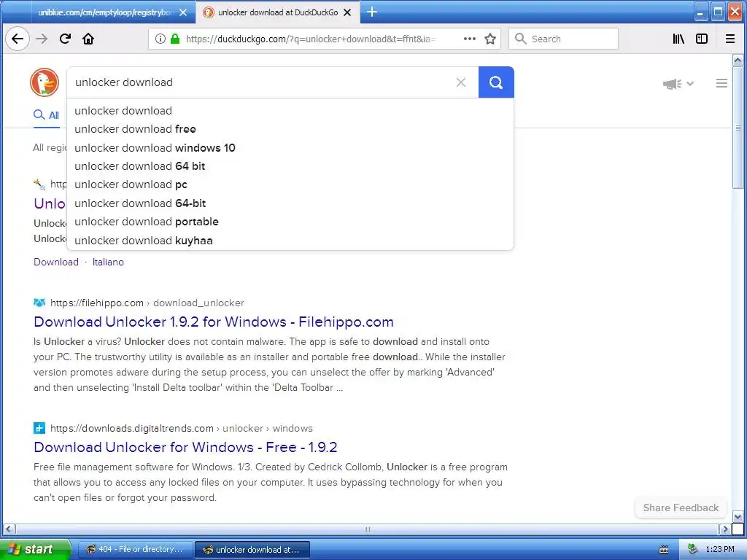Select the unlocker download at DuckDuckGo tab

point(278,12)
